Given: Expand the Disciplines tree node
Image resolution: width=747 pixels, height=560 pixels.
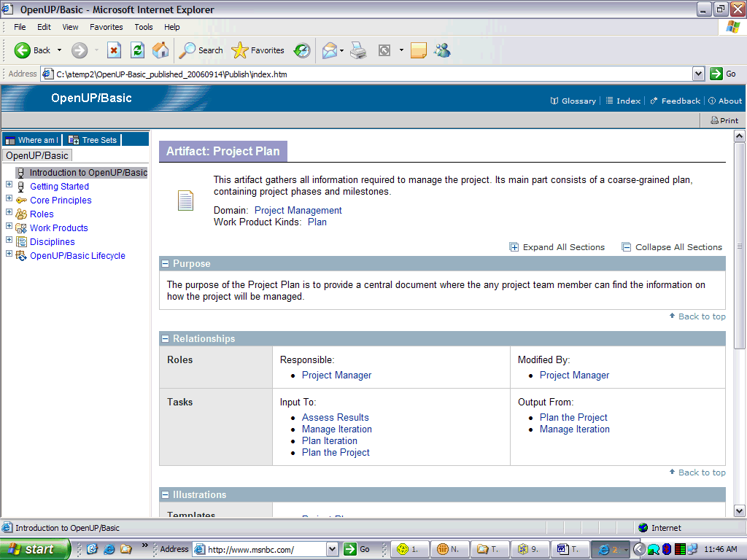Looking at the screenshot, I should [x=9, y=241].
